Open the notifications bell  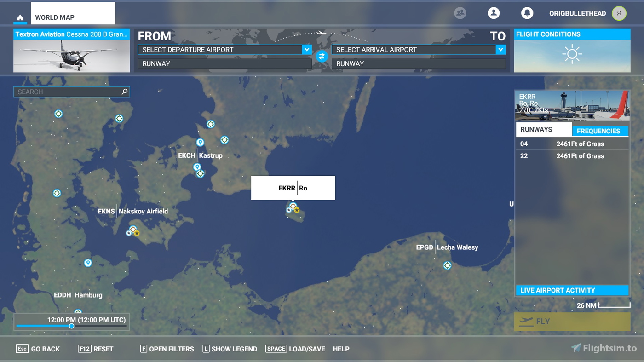click(527, 13)
